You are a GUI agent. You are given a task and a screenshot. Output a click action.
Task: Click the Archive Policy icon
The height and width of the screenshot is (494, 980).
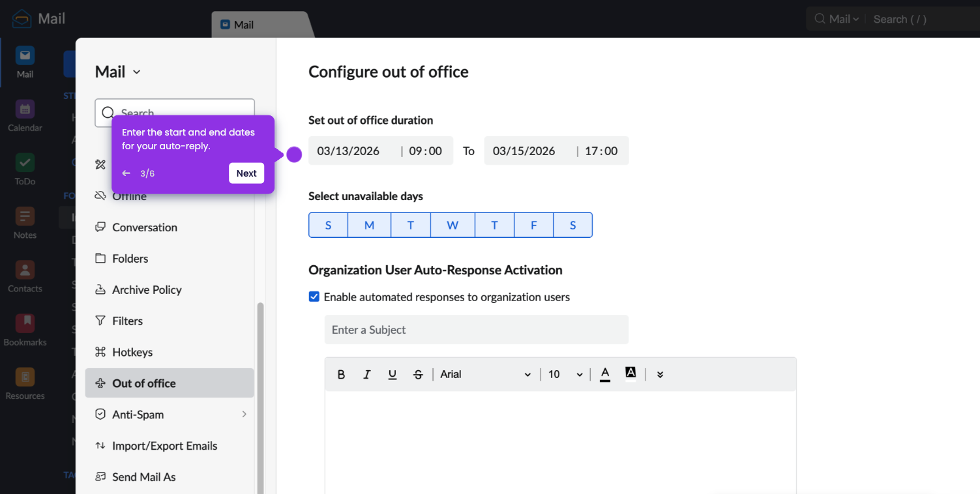pyautogui.click(x=100, y=289)
